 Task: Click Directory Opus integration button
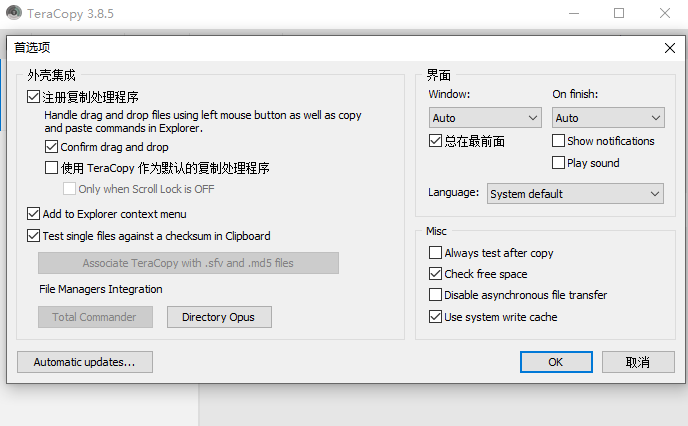click(x=219, y=317)
